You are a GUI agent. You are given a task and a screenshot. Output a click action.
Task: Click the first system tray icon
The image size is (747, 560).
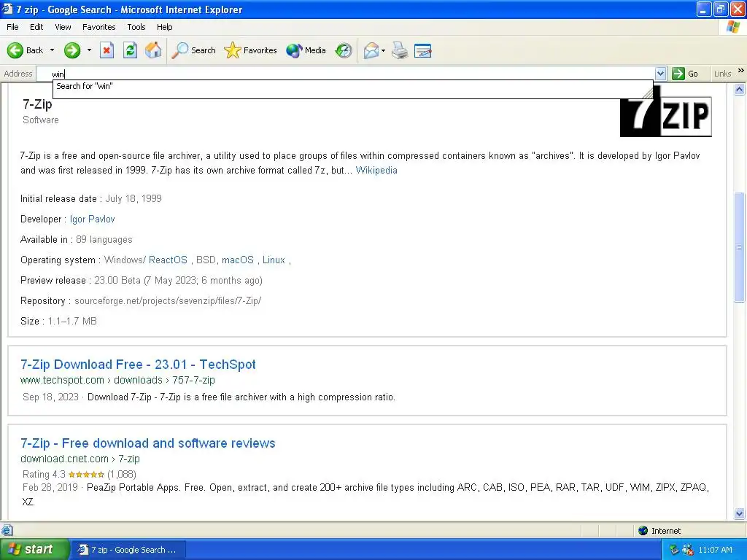[x=674, y=550]
